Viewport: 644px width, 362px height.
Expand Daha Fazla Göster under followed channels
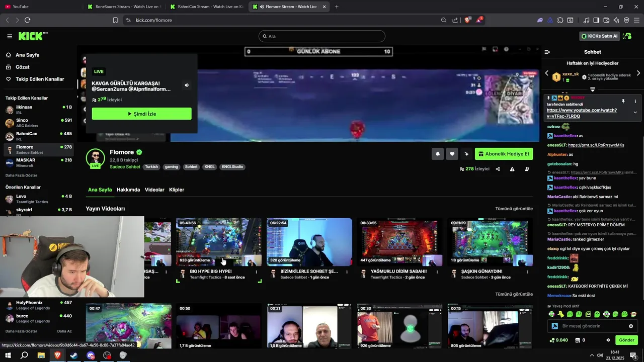21,175
